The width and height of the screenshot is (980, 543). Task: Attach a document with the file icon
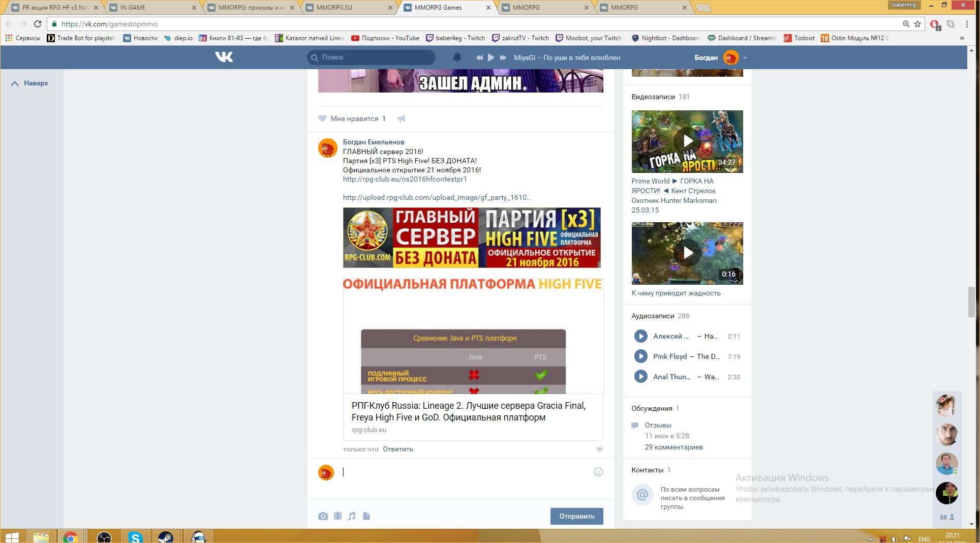click(366, 516)
